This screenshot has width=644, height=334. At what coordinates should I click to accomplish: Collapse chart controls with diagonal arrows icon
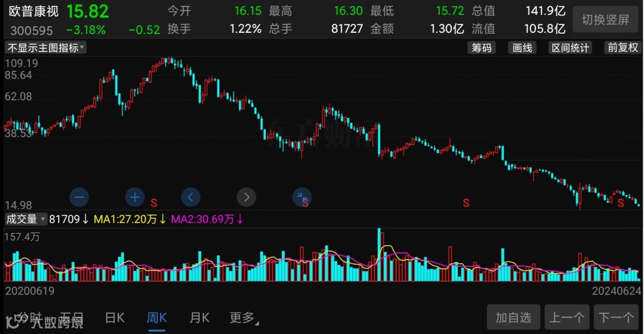click(x=302, y=197)
